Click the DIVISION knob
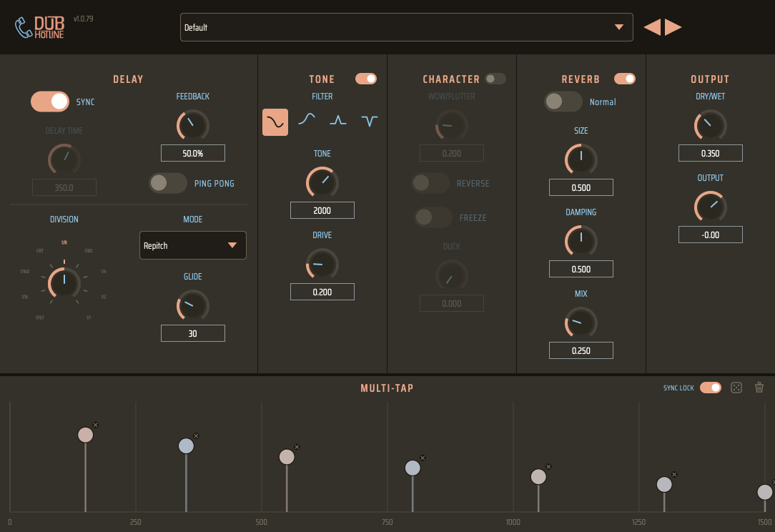Screen dimensions: 775x532 pos(64,282)
